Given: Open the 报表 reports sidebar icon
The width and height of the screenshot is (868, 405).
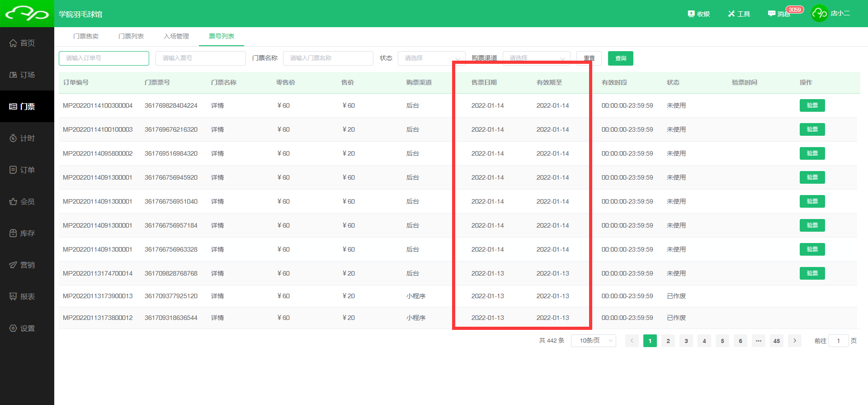Looking at the screenshot, I should [x=14, y=296].
